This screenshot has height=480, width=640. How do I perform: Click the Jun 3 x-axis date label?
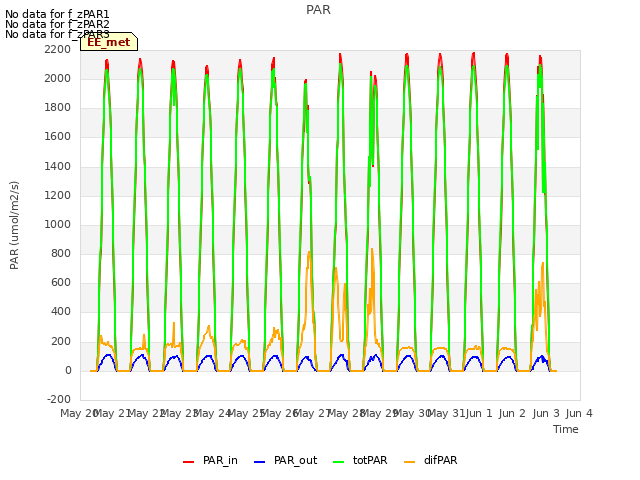coord(546,413)
